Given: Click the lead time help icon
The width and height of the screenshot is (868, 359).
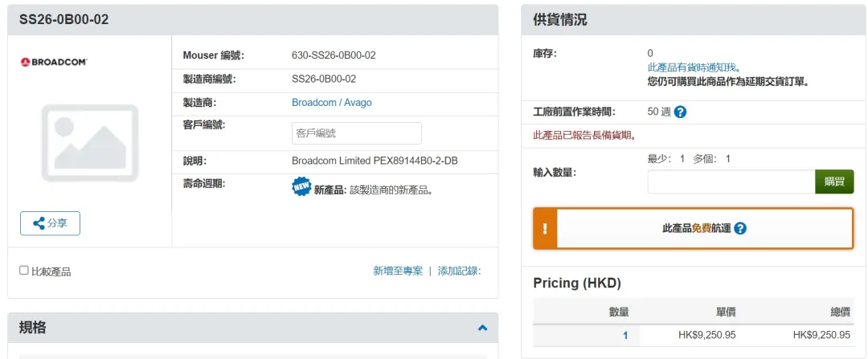Looking at the screenshot, I should click(680, 112).
